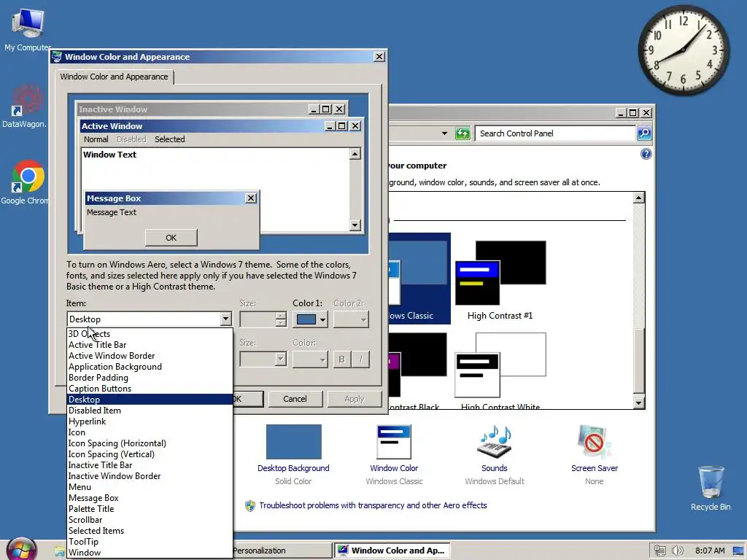The height and width of the screenshot is (560, 747).
Task: Collapse the Item combo box arrow
Action: click(x=226, y=319)
